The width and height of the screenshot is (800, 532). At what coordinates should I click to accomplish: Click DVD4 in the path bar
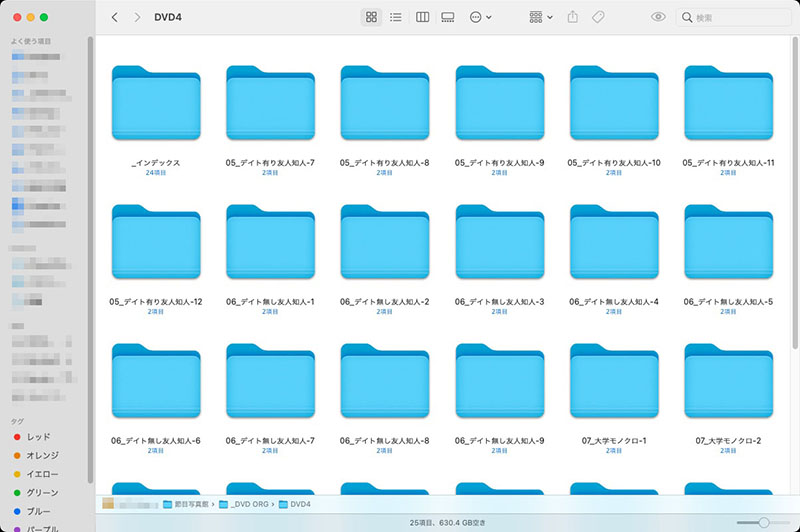[x=295, y=504]
